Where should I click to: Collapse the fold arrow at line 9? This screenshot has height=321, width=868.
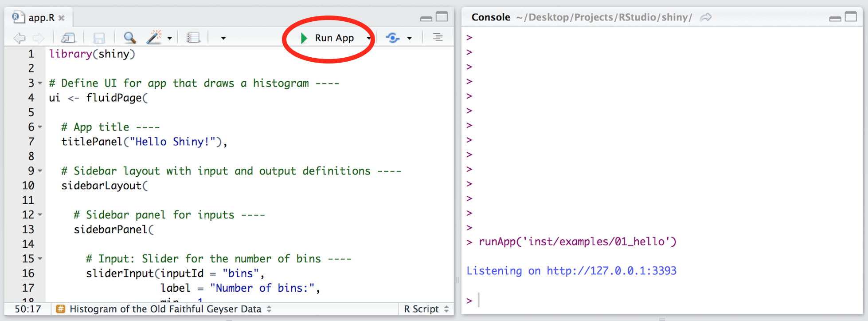40,171
